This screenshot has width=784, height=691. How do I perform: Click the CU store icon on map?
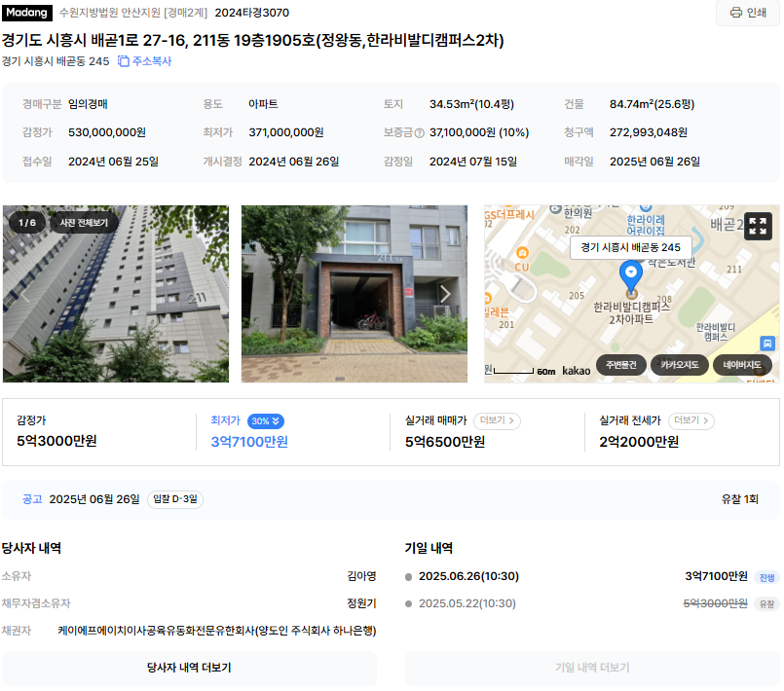522,253
